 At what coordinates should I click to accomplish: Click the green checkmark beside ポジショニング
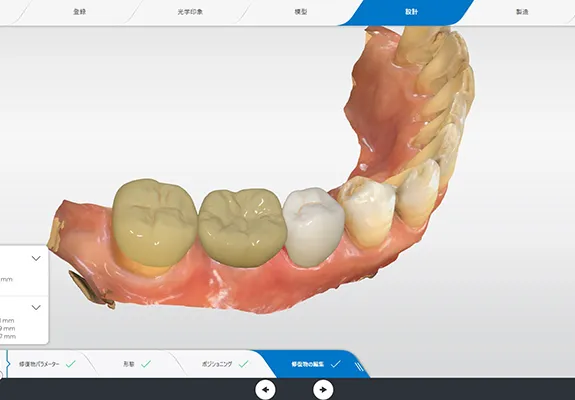click(243, 364)
